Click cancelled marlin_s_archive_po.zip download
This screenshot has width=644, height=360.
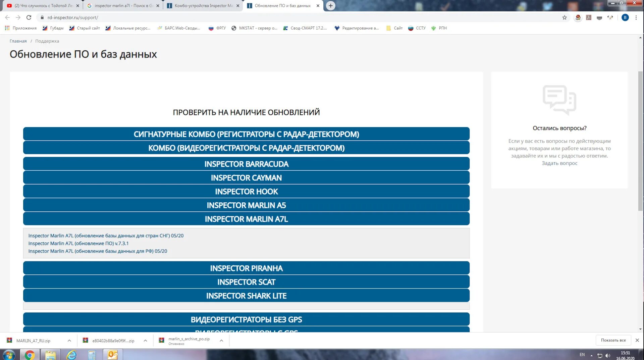189,341
